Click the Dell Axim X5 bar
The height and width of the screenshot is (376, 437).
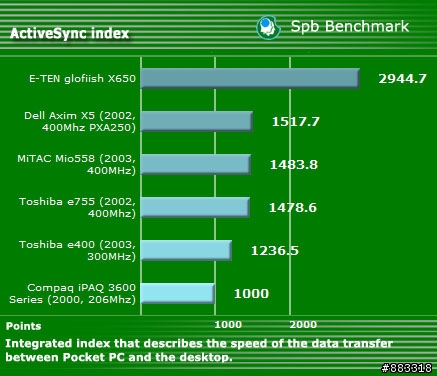click(197, 122)
